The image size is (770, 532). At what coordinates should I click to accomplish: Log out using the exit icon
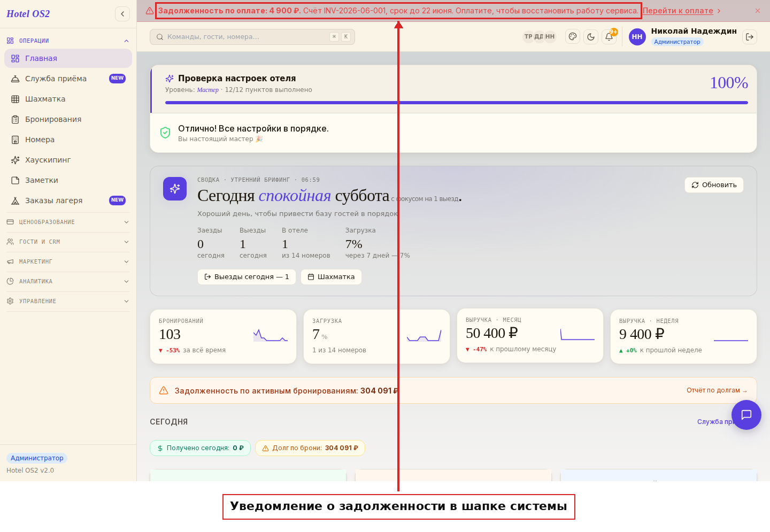750,37
